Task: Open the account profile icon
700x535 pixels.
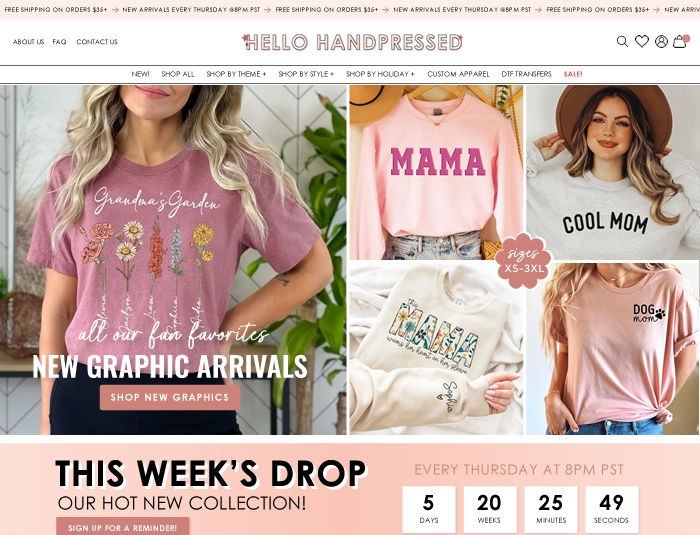Action: [x=661, y=42]
